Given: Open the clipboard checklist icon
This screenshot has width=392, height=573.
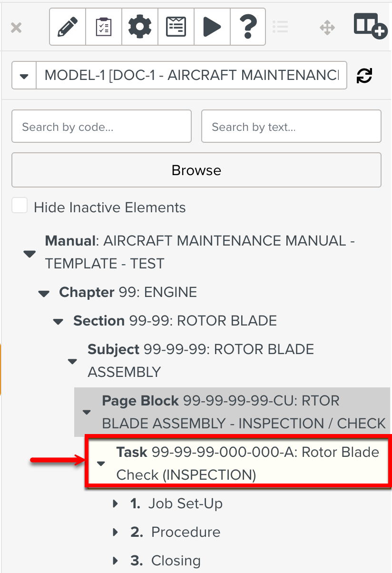Looking at the screenshot, I should click(x=104, y=27).
